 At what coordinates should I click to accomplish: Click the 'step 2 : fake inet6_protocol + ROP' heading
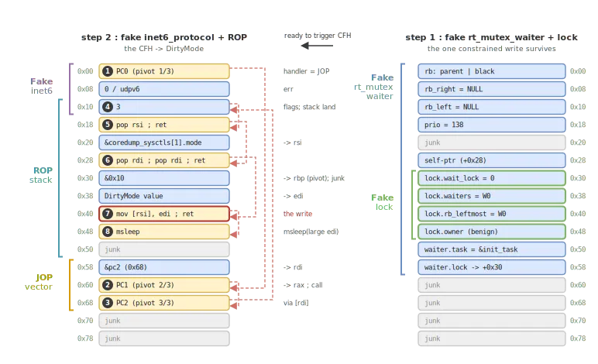(164, 37)
